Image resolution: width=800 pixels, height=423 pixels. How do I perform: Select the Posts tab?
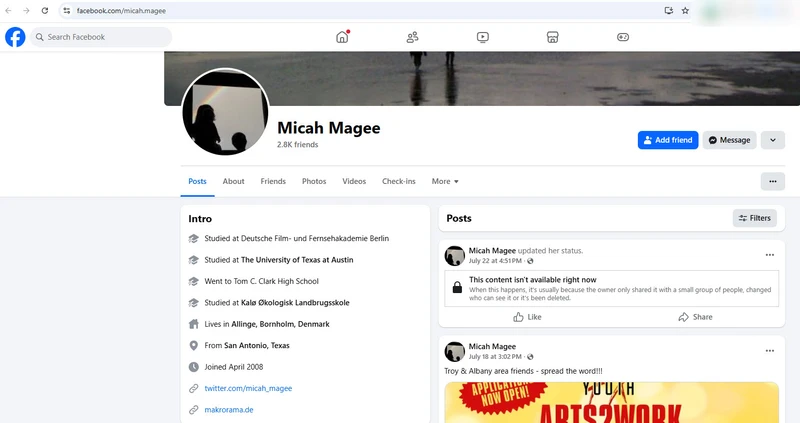pos(197,181)
